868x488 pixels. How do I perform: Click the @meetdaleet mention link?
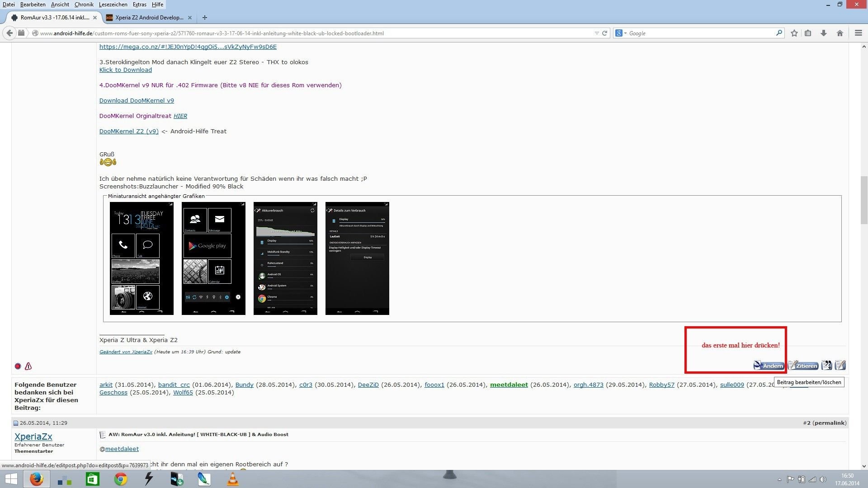coord(122,449)
